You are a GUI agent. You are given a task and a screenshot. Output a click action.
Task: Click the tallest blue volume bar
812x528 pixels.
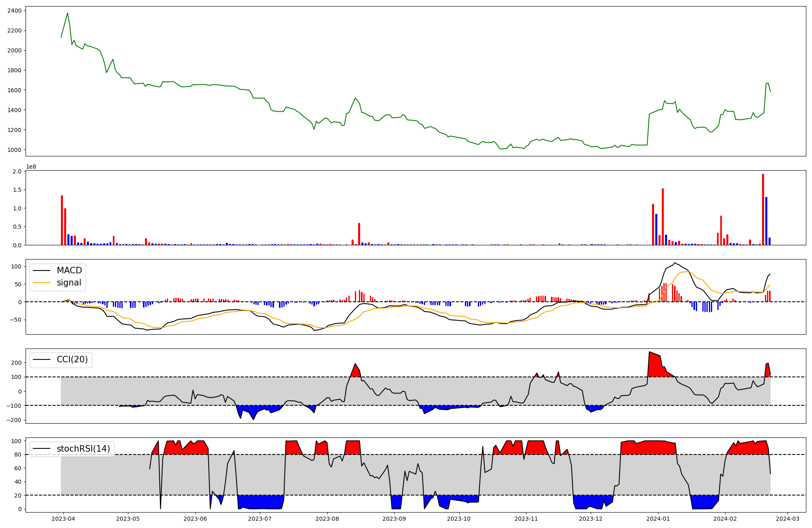pos(766,221)
